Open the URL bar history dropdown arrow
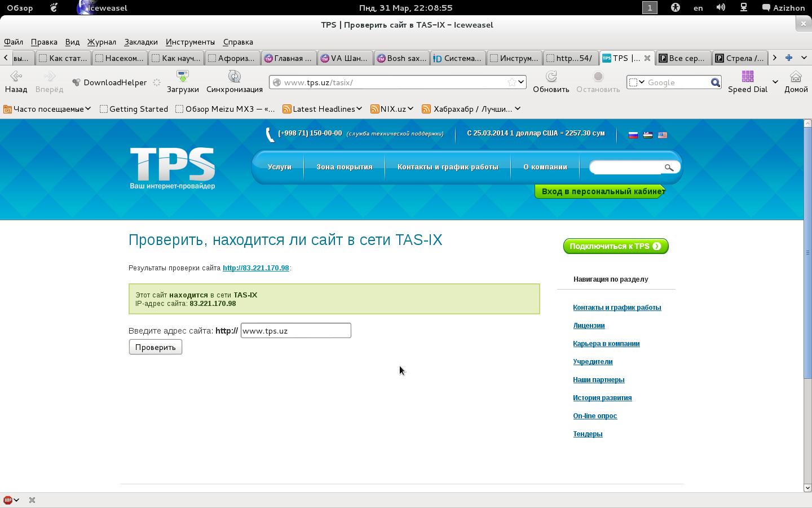 521,82
